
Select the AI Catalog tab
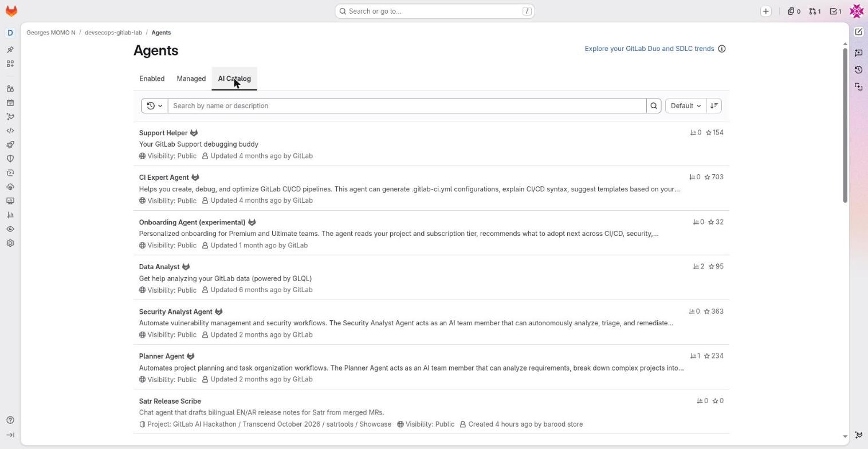(234, 79)
